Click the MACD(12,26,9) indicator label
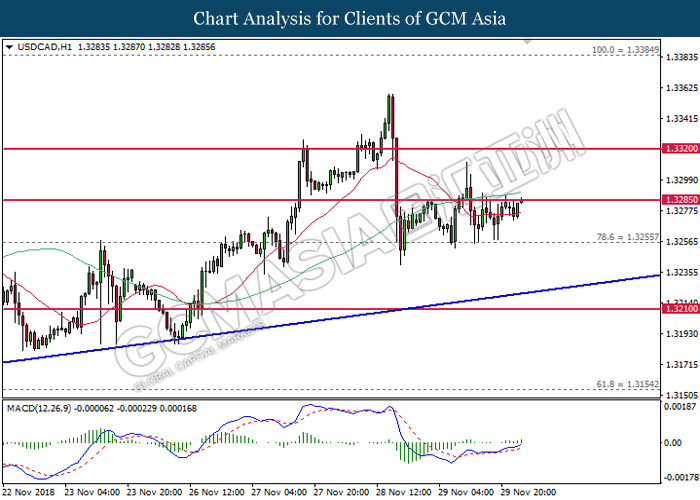700x500 pixels. coord(39,408)
